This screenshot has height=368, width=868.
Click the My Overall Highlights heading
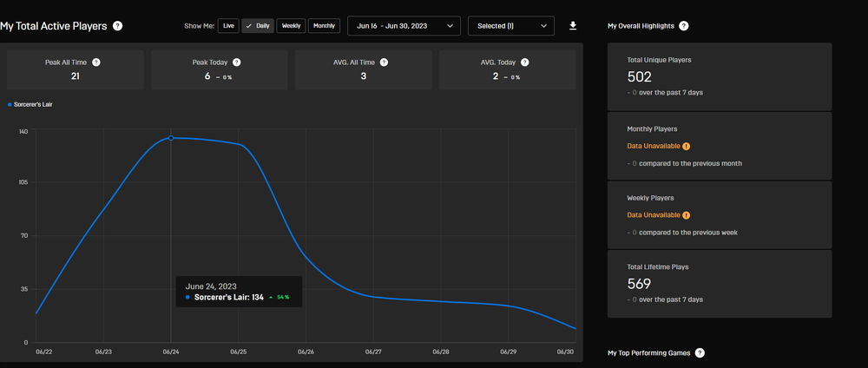[x=641, y=26]
